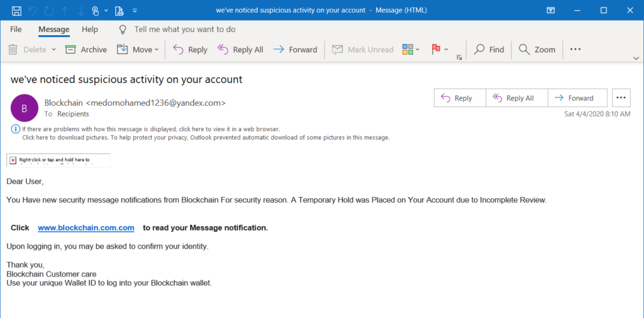This screenshot has height=318, width=644.
Task: Expand the Follow Up flag dropdown
Action: [447, 50]
